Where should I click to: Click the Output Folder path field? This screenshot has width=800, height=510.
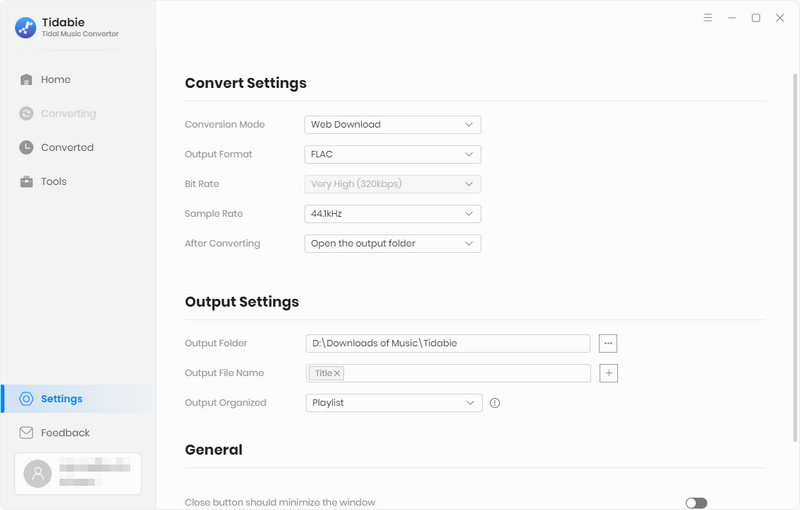click(x=448, y=343)
